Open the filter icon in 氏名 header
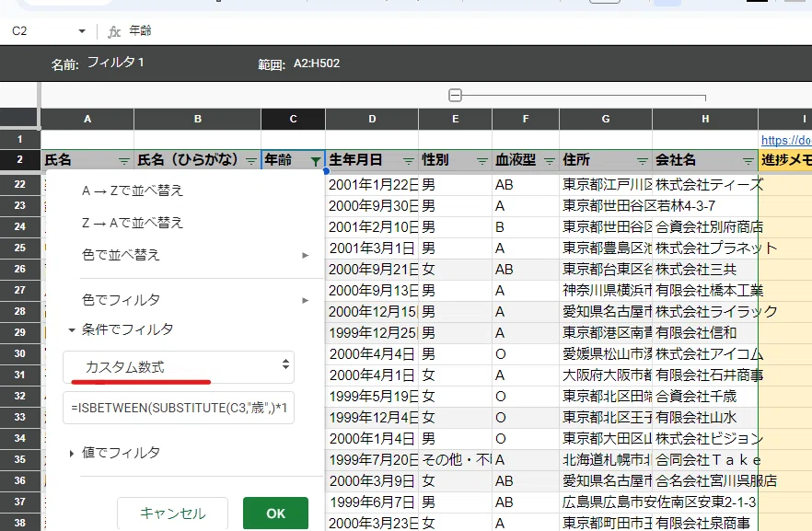Viewport: 812px width, 531px height. [124, 161]
